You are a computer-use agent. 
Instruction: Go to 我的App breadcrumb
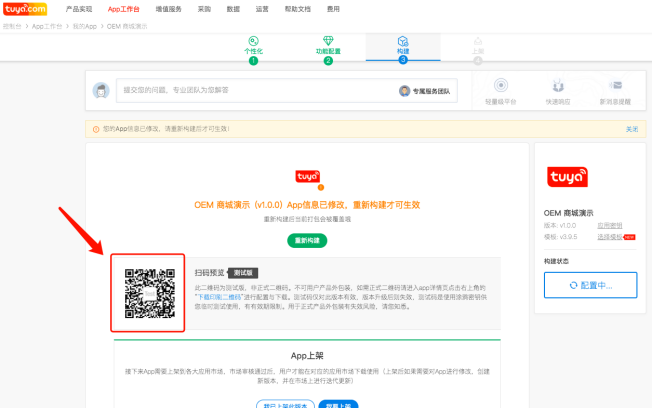click(85, 26)
